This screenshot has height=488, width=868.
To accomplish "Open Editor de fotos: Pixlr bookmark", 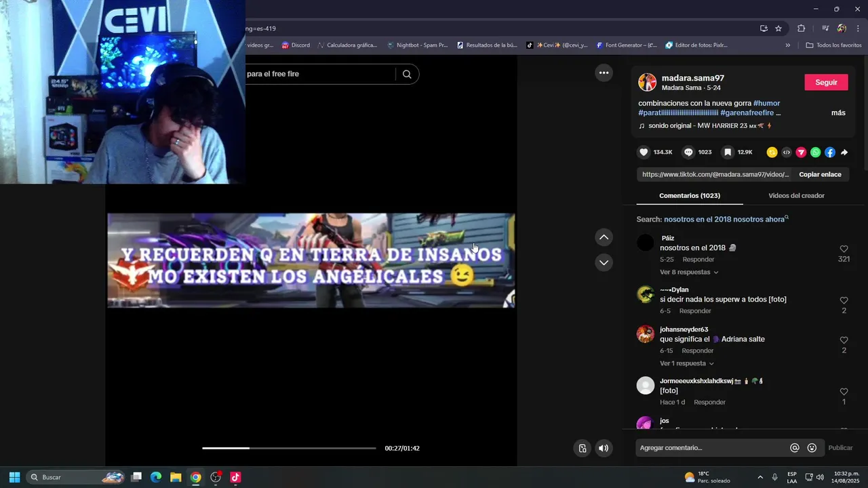I will 696,45.
